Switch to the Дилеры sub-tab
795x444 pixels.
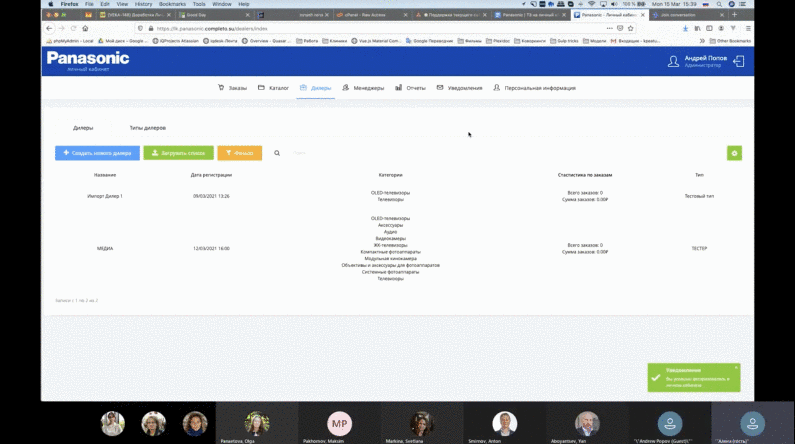(83, 128)
